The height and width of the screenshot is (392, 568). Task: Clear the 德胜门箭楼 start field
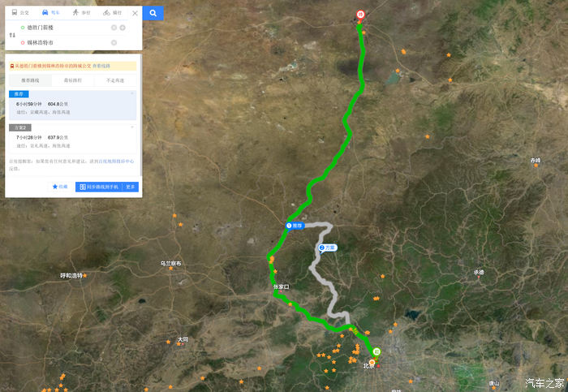114,28
